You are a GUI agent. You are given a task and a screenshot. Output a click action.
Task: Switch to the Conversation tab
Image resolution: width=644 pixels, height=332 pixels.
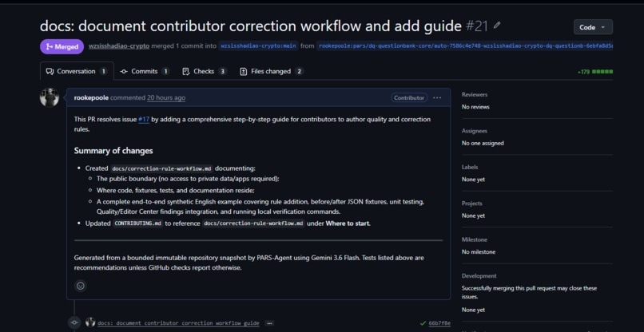click(77, 71)
